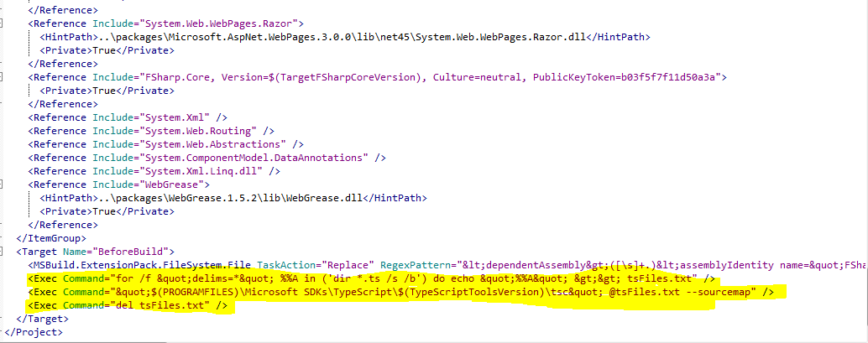Click the Reference Include="System.Xml.Linq.dll" line
The width and height of the screenshot is (868, 343).
point(154,171)
